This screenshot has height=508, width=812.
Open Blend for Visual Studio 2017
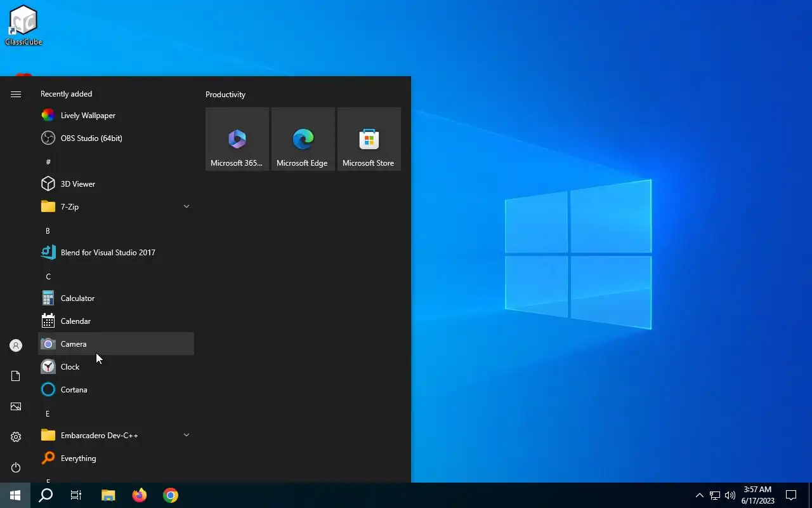click(x=116, y=253)
